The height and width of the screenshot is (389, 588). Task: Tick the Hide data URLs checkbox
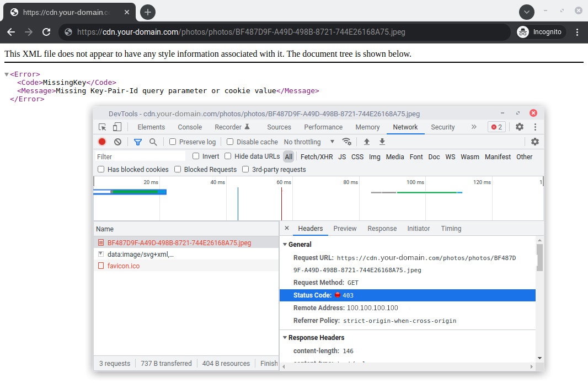pos(228,156)
